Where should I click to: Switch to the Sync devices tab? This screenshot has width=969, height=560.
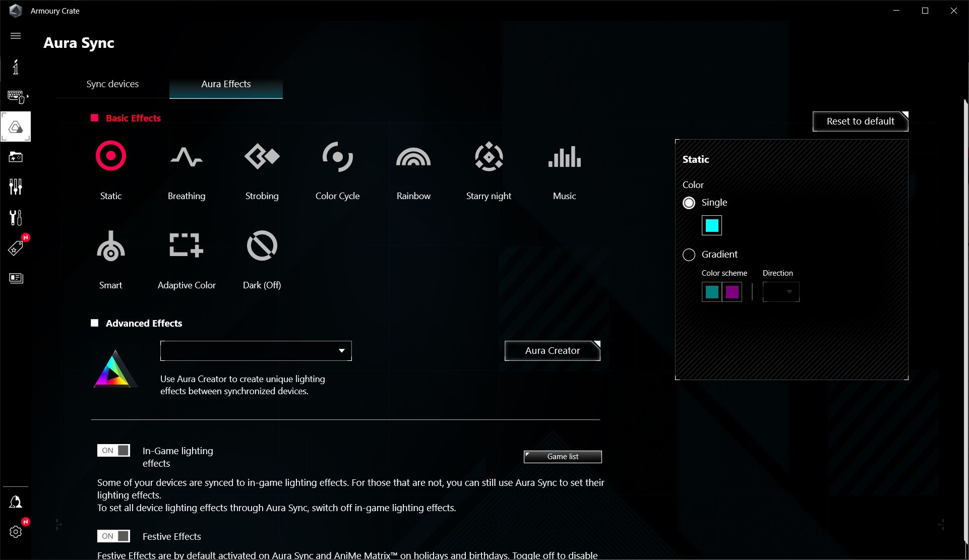(112, 84)
